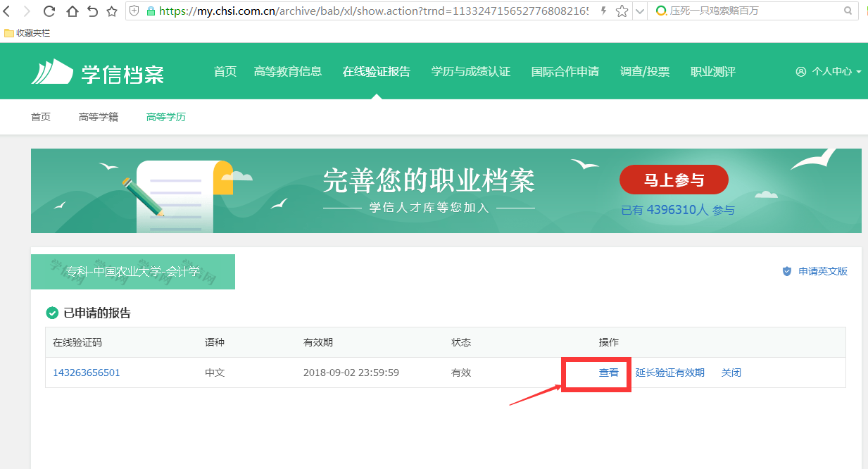Click the magnifier search icon in search box

[848, 11]
